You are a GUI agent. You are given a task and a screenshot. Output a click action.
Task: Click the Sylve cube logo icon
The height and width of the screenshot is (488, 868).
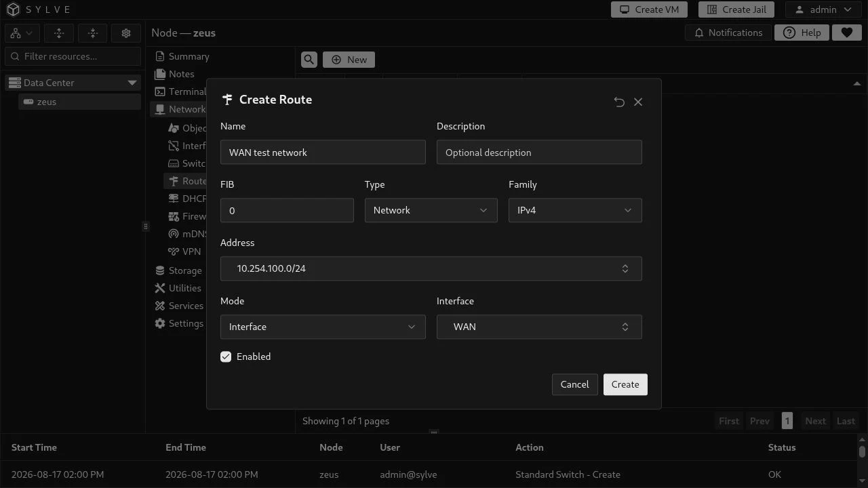14,9
